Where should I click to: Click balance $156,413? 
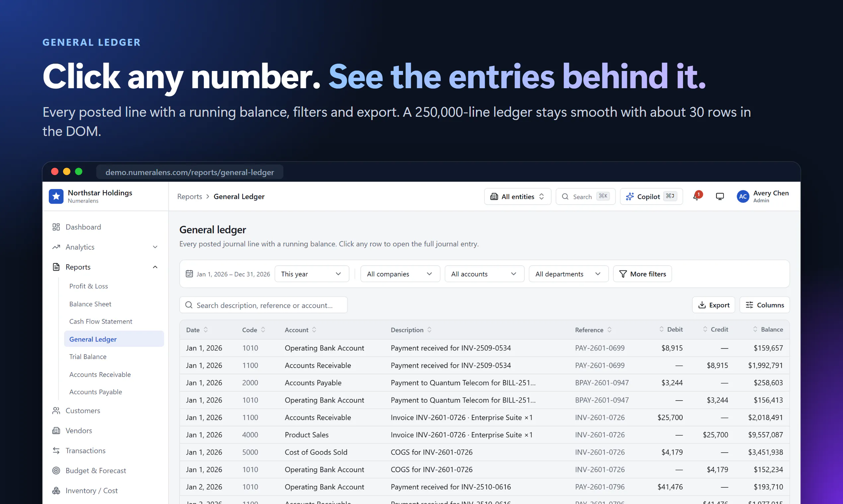768,400
